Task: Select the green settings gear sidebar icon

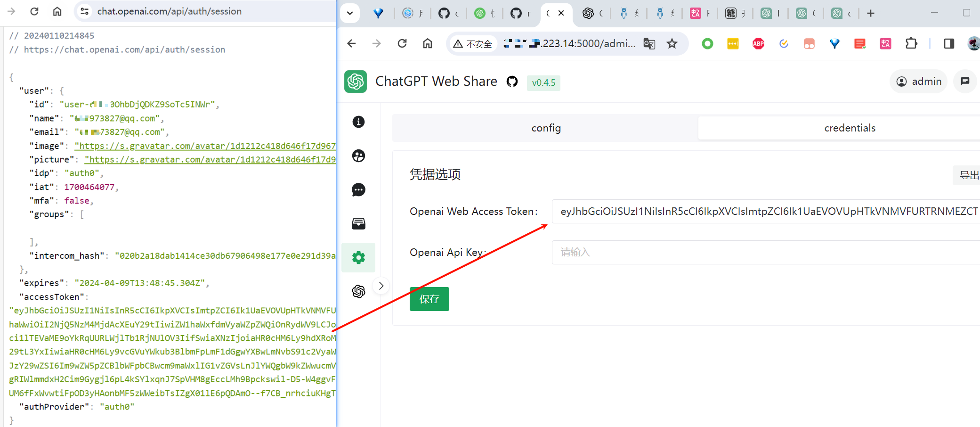Action: click(x=358, y=257)
